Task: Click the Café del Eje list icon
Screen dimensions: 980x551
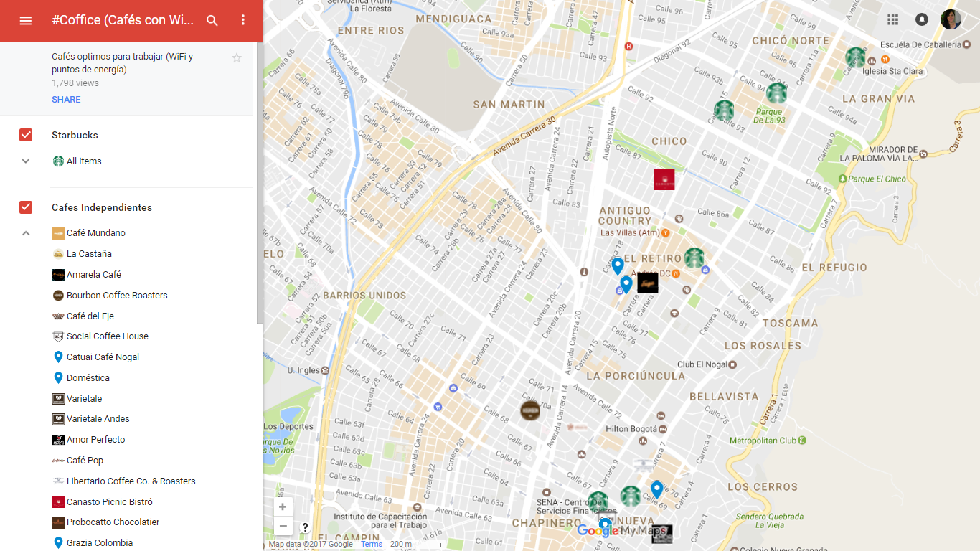Action: point(58,316)
